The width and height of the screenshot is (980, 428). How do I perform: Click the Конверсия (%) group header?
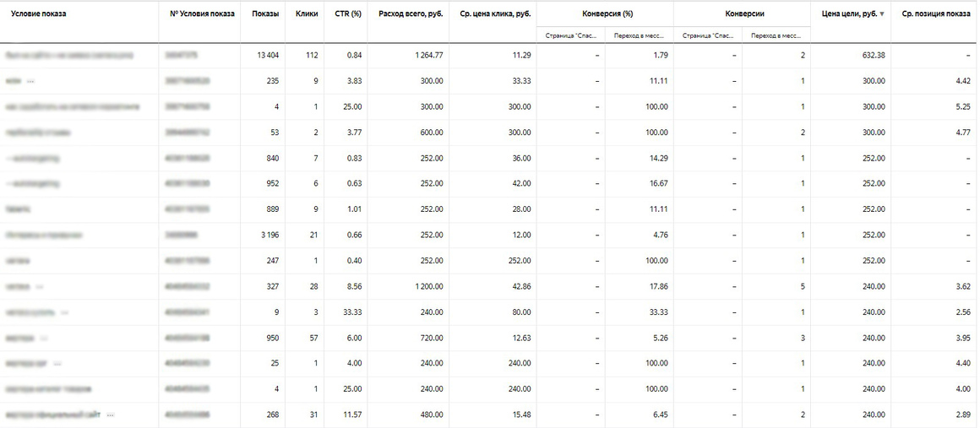coord(607,14)
